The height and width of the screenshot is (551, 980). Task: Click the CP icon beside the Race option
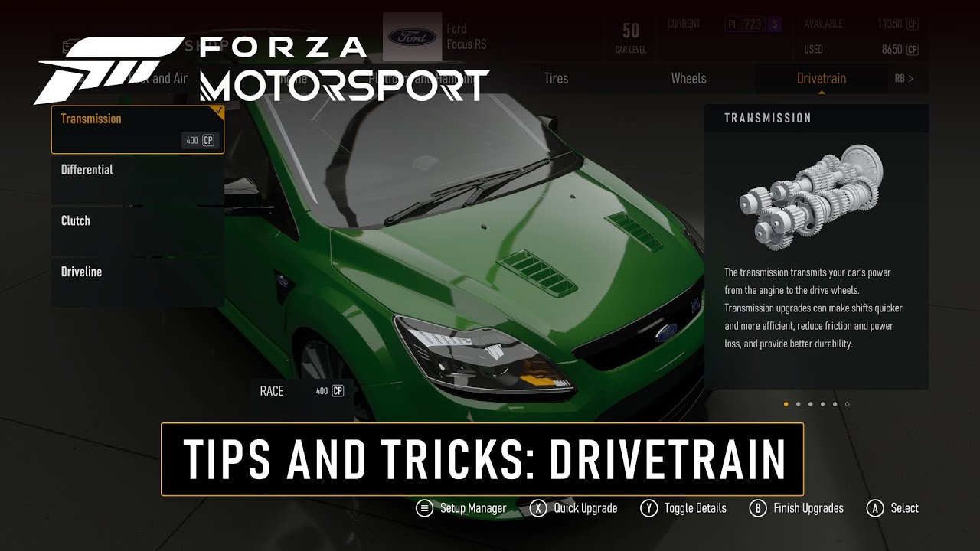(x=338, y=391)
